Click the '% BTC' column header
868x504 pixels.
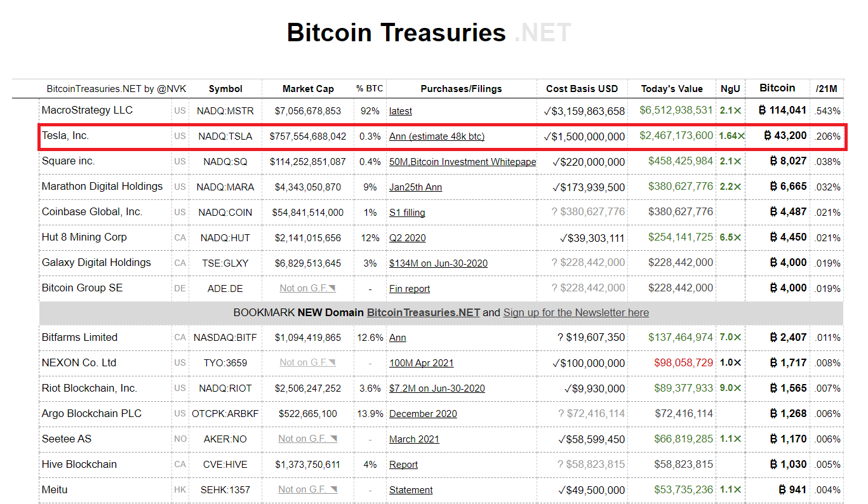(x=370, y=89)
